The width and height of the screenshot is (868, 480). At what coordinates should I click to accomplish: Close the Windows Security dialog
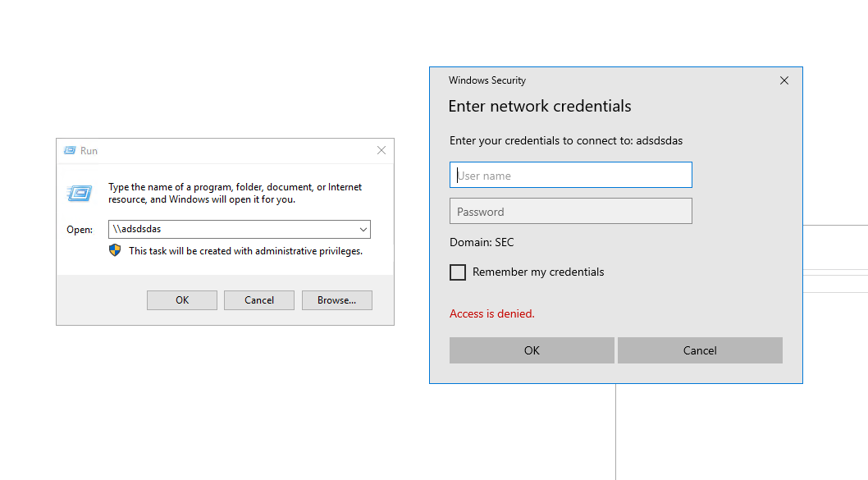[784, 80]
